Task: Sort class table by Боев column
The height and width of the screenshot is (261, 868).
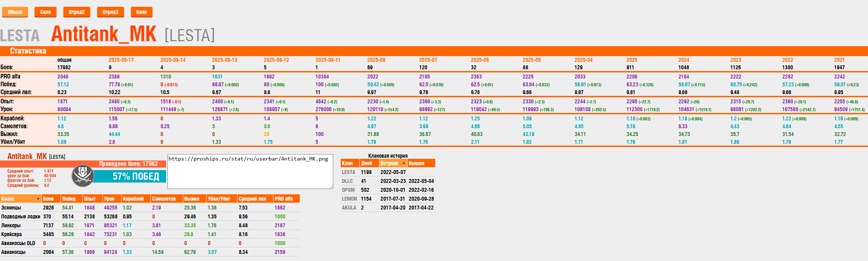Action: 51,199
